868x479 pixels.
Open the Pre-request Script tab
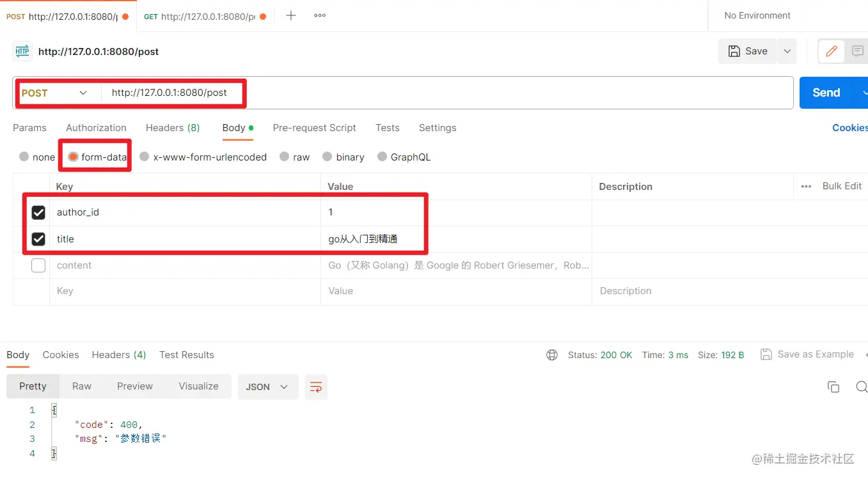[x=314, y=128]
